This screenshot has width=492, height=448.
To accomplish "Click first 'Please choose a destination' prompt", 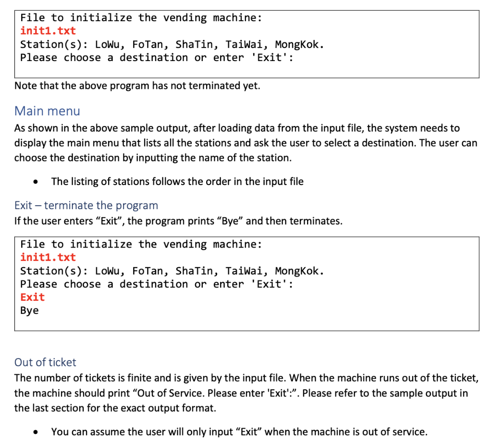I will (x=157, y=58).
